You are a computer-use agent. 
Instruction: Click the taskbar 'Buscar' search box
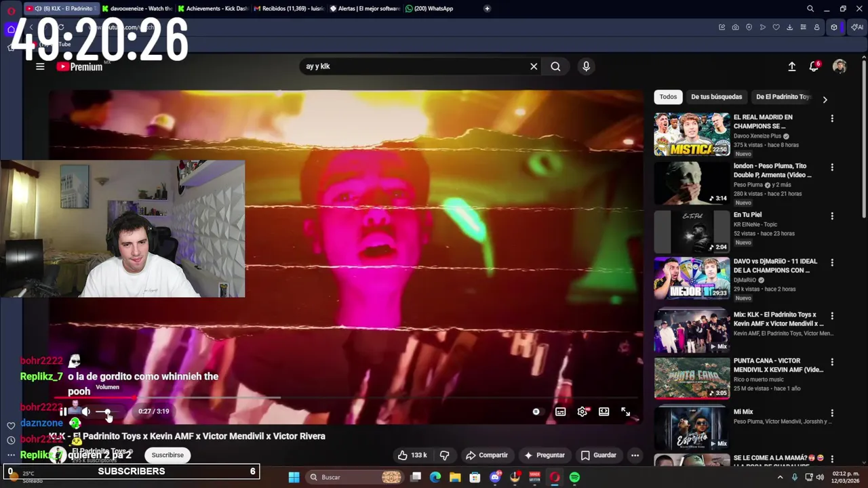tap(354, 477)
